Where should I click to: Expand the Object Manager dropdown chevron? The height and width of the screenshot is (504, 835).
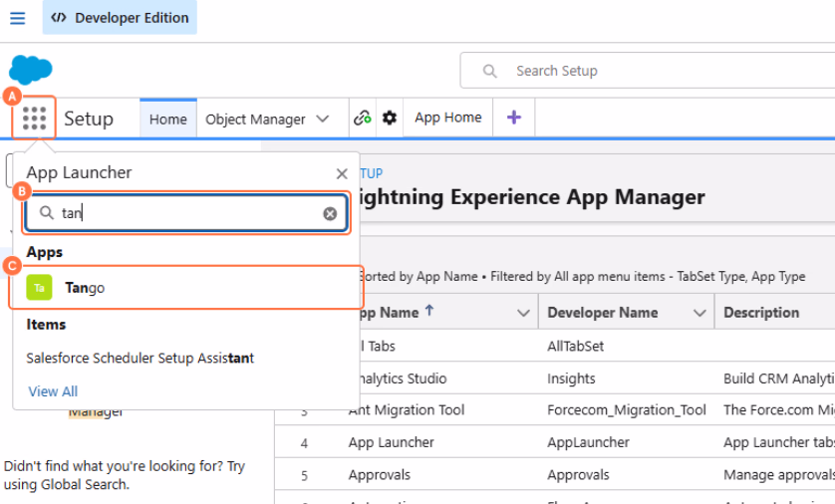tap(322, 119)
